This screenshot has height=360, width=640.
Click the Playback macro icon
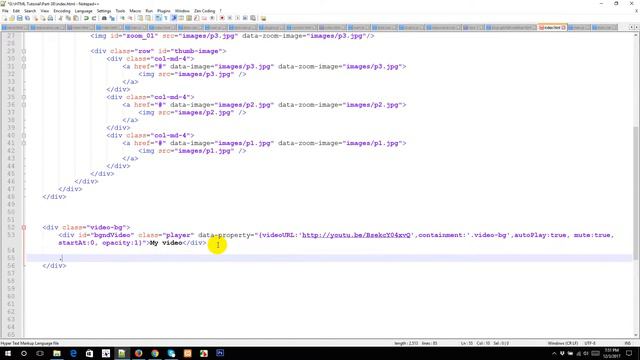238,18
